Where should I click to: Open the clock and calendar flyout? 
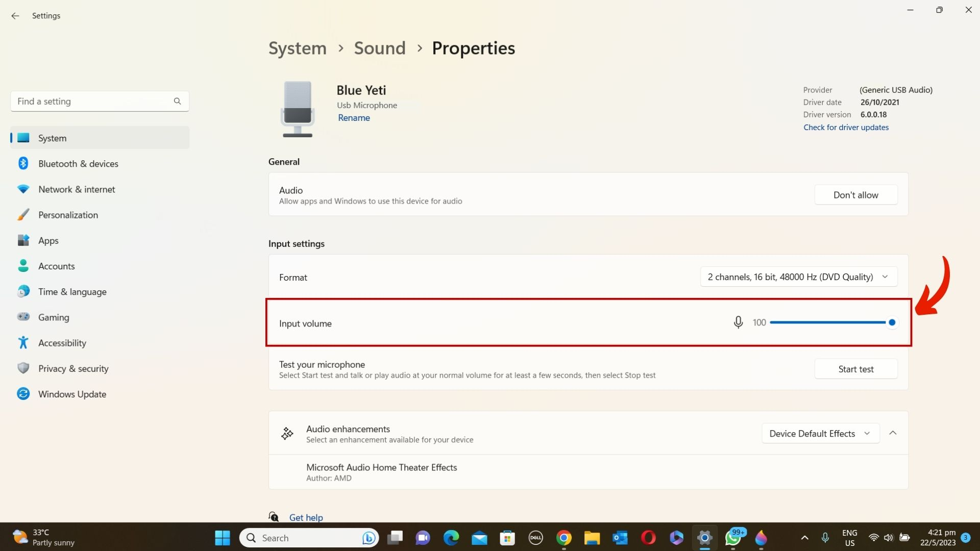coord(938,538)
